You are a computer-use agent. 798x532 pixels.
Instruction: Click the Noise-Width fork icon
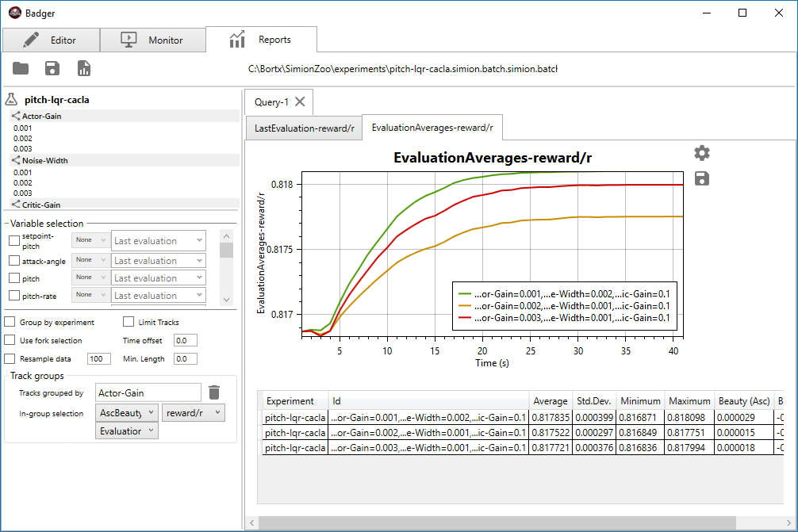[x=16, y=160]
